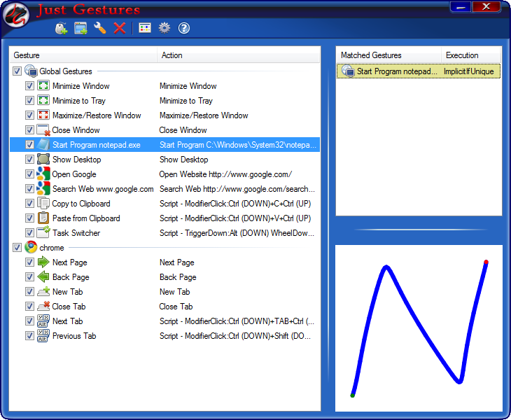Viewport: 511px width, 420px height.
Task: Click the add application window toolbar icon
Action: point(80,28)
